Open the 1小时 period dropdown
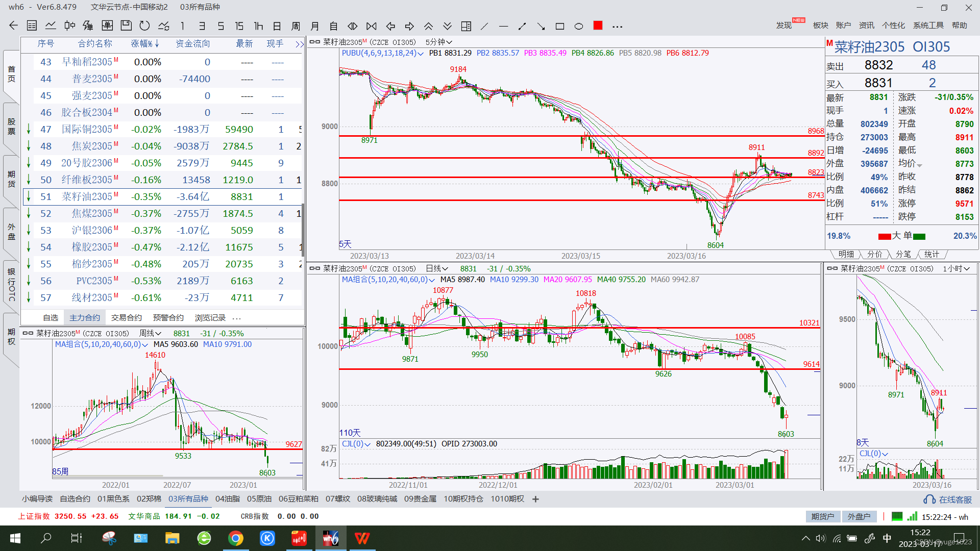The width and height of the screenshot is (980, 551). pyautogui.click(x=956, y=269)
